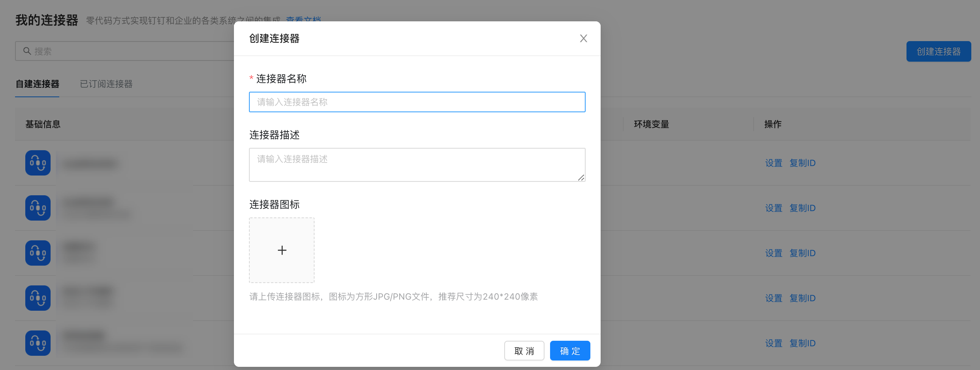Click the fifth connector's blue icon

(x=38, y=343)
